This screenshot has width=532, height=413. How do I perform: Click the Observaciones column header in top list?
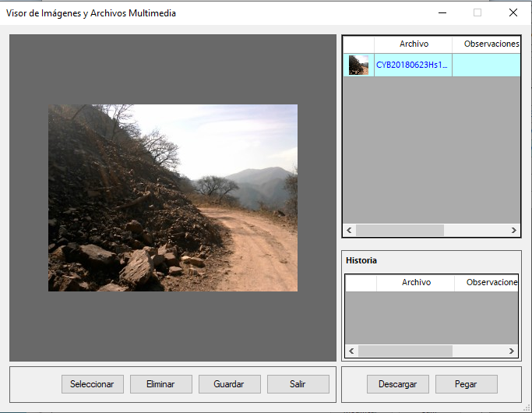[x=487, y=44]
